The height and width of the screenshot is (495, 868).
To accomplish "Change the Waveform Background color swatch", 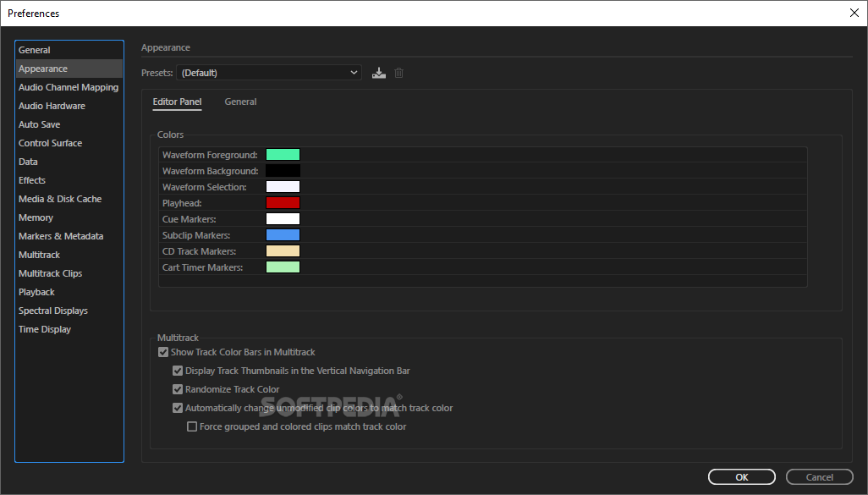I will [x=283, y=171].
